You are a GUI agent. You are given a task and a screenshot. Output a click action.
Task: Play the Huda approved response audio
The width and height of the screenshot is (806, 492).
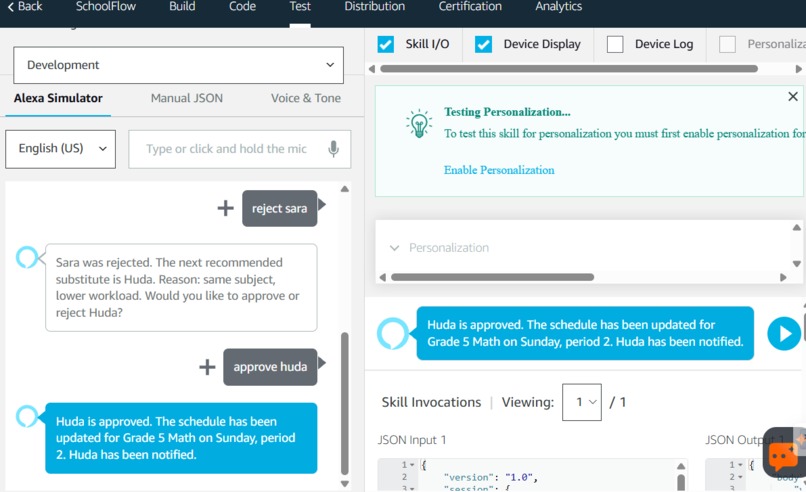[x=783, y=334]
